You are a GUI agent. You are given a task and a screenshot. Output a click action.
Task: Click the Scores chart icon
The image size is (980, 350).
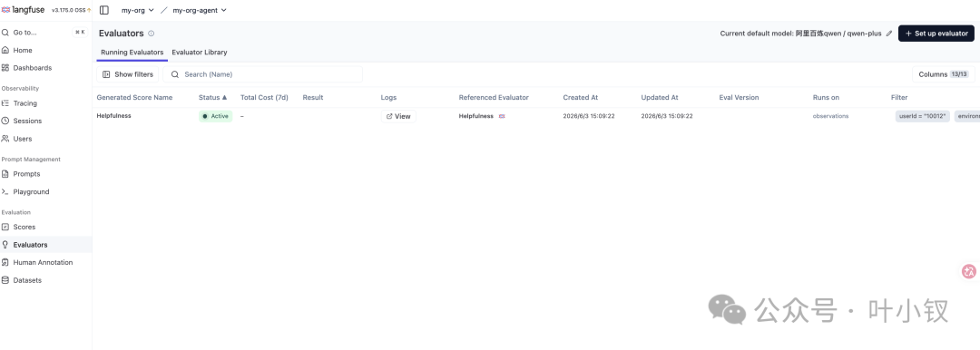click(5, 227)
